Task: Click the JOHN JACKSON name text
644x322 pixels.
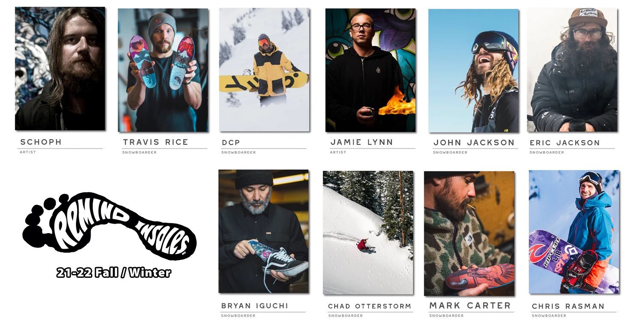Action: 474,143
